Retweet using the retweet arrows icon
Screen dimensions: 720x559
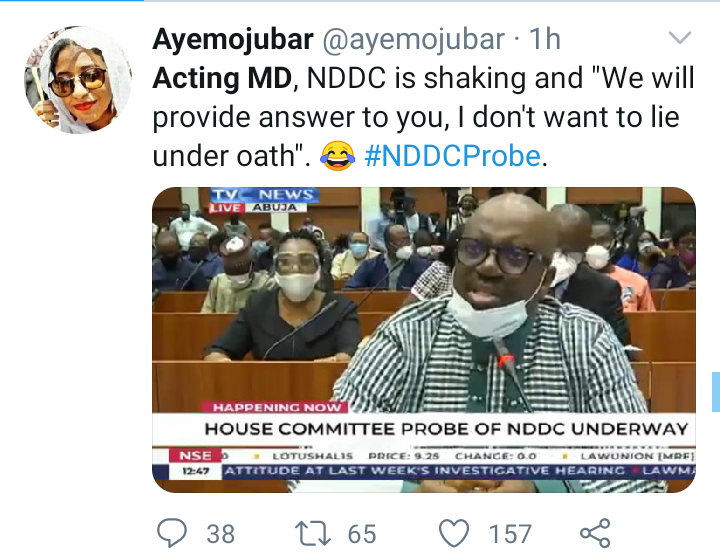[312, 533]
